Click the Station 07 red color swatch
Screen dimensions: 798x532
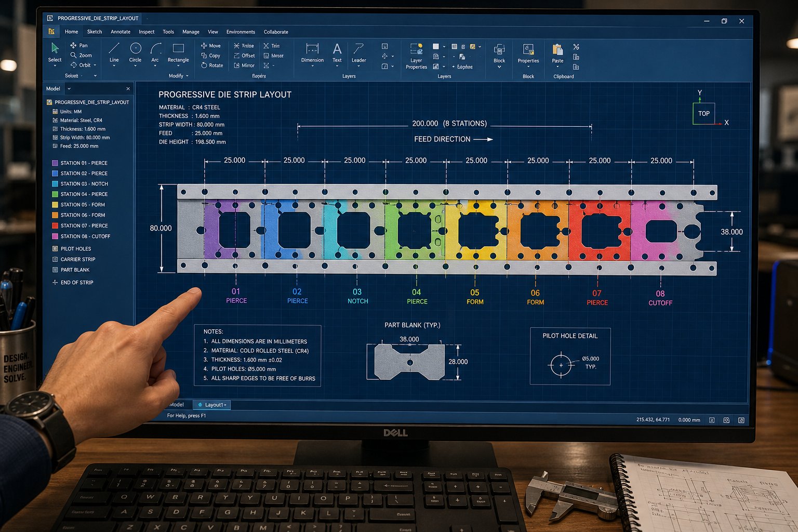click(x=55, y=226)
